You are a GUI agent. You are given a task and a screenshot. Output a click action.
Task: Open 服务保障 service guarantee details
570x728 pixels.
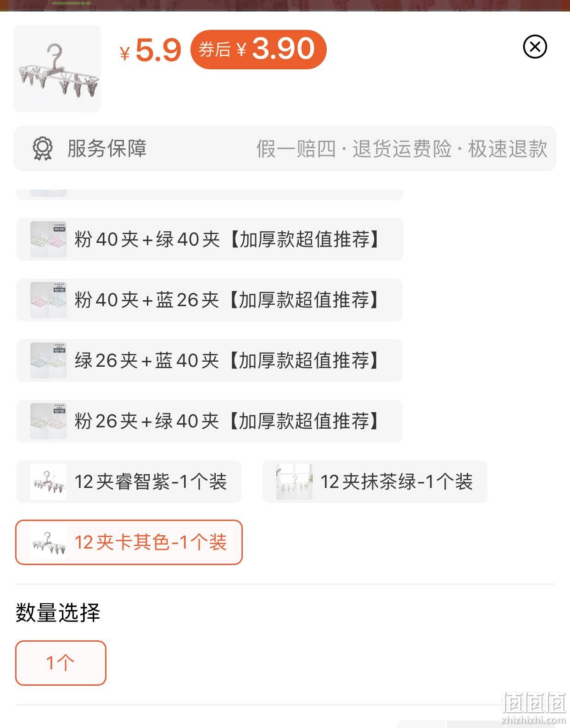pyautogui.click(x=285, y=149)
